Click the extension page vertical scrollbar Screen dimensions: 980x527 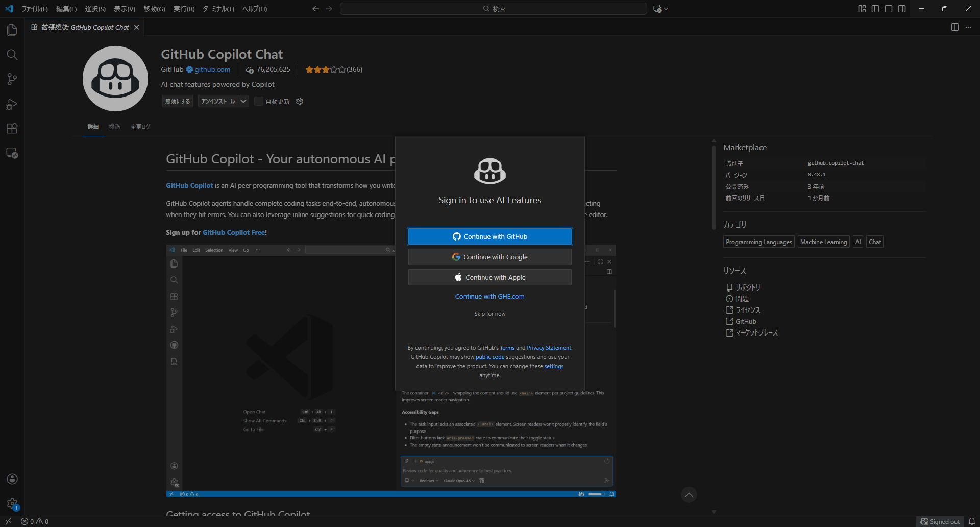(x=714, y=187)
